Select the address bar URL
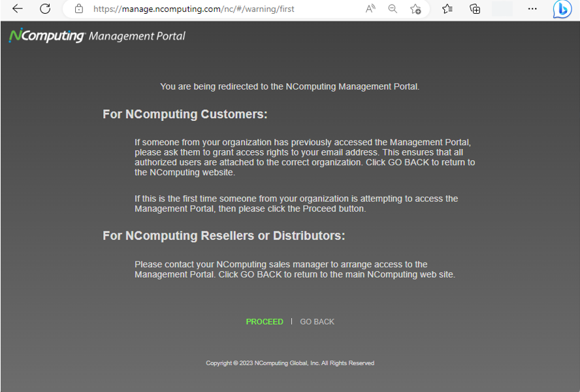Viewport: 580px width, 392px height. click(193, 9)
